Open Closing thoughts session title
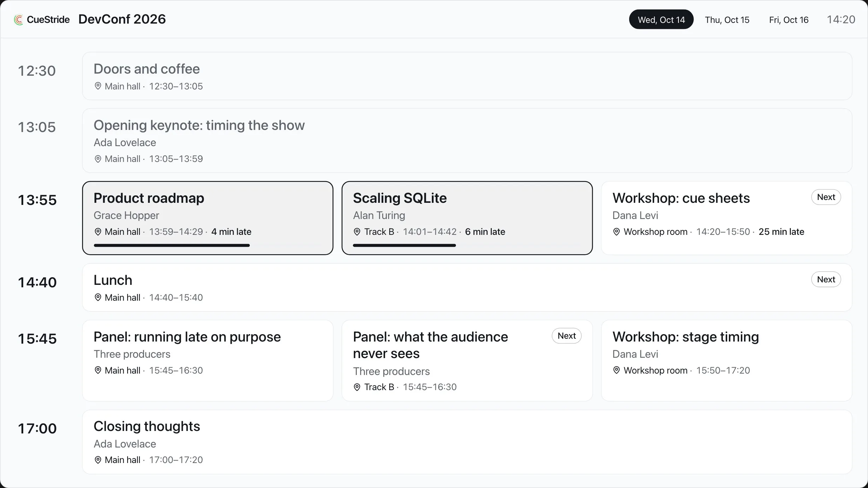868x488 pixels. (147, 426)
